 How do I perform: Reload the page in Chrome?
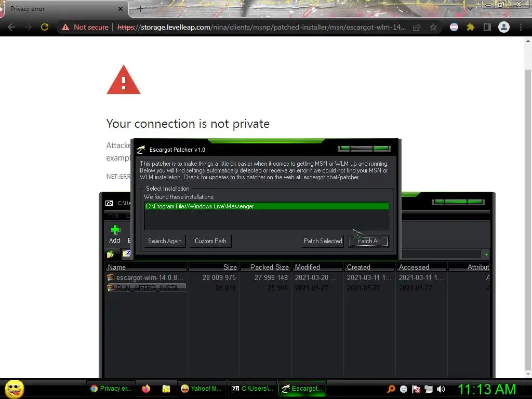pos(45,27)
